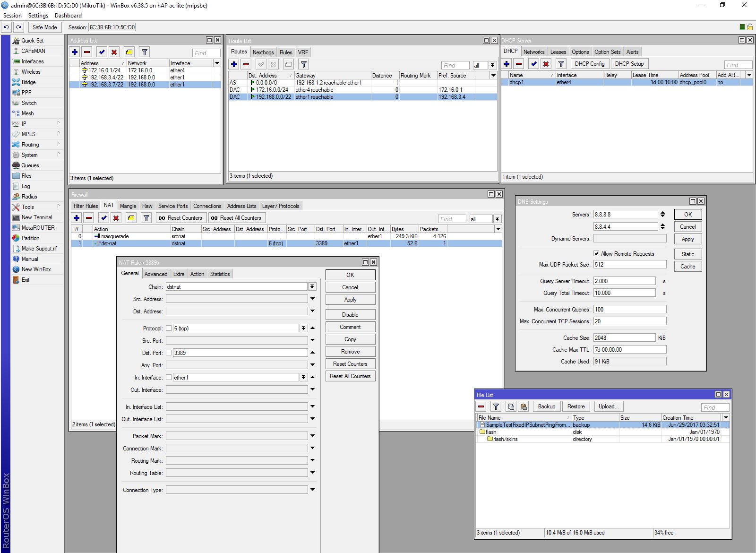The width and height of the screenshot is (756, 553).
Task: Open filter icon in DHCP Server toolbar
Action: pos(561,64)
